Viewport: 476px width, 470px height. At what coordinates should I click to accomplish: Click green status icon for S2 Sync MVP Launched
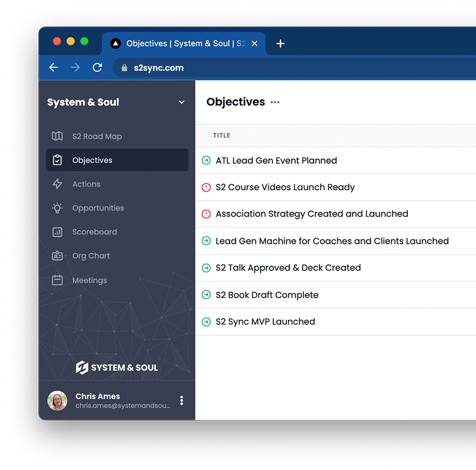click(206, 322)
